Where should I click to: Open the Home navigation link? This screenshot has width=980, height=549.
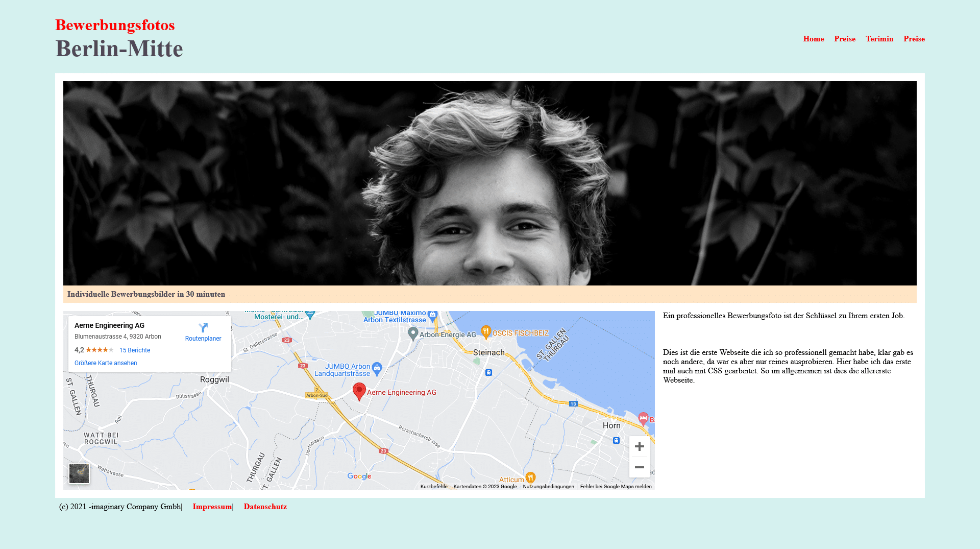pos(813,39)
